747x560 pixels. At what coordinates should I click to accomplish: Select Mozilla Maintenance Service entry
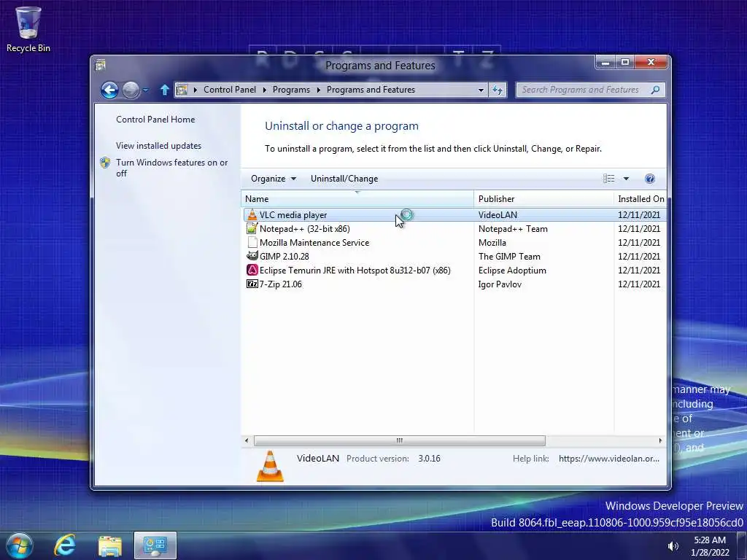314,242
